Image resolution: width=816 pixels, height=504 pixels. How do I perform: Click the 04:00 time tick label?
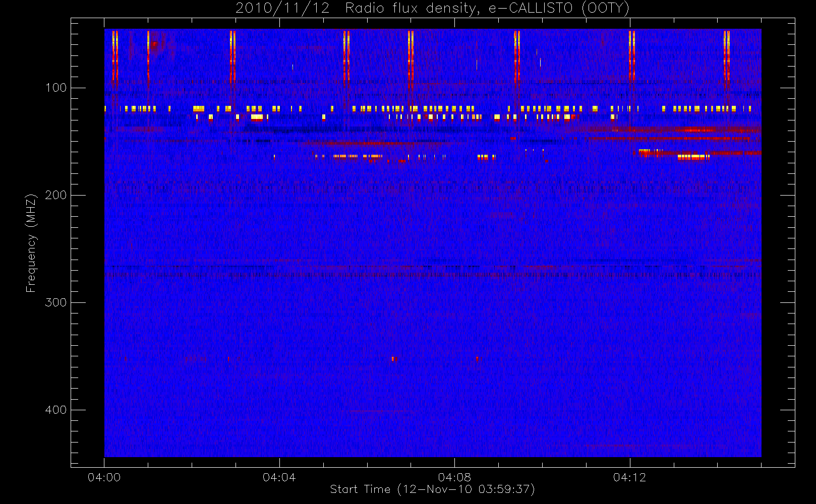pyautogui.click(x=104, y=477)
